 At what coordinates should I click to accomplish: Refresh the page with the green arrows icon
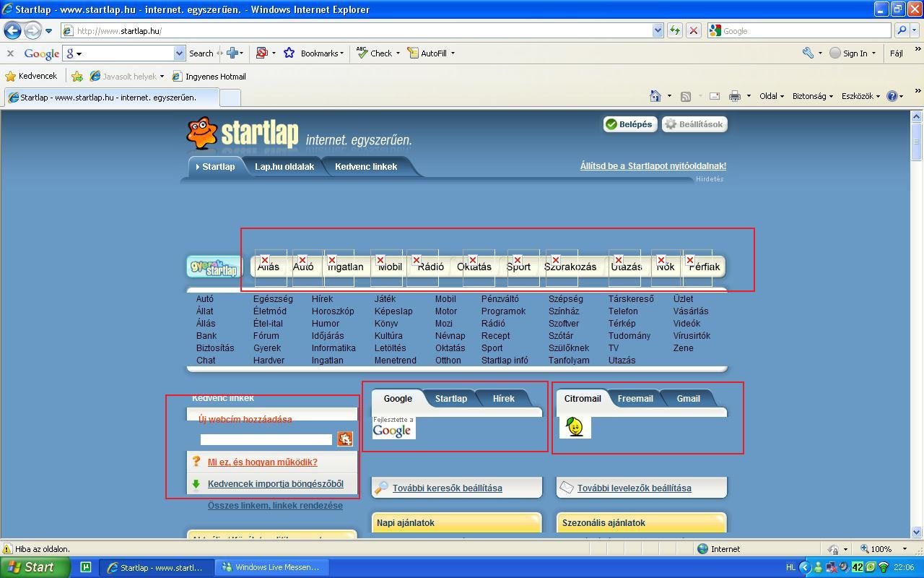pos(675,30)
